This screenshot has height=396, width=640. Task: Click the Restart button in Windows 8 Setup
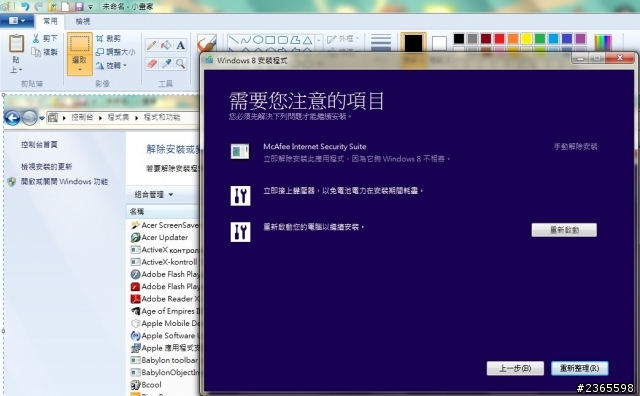point(564,230)
